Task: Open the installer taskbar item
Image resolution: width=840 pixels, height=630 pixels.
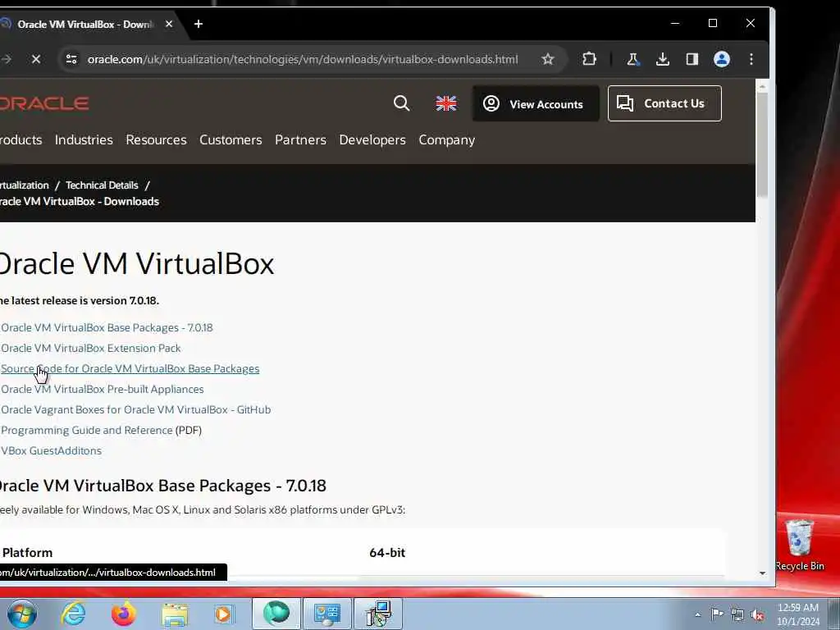Action: coord(377,614)
